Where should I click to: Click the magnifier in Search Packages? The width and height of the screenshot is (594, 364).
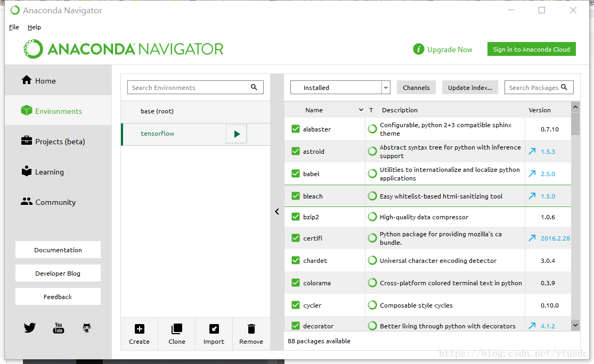pyautogui.click(x=564, y=87)
